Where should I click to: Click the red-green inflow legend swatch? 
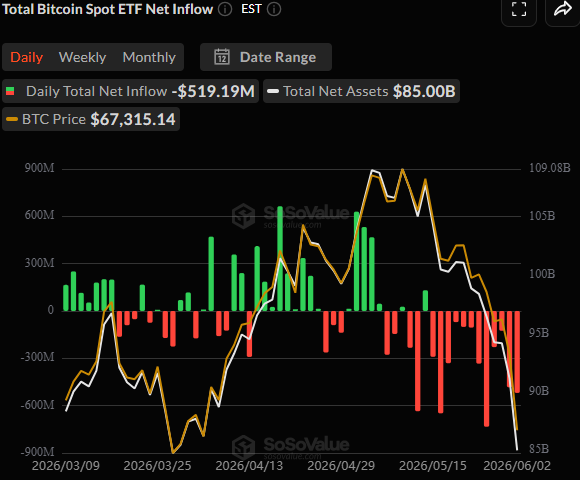pyautogui.click(x=10, y=91)
